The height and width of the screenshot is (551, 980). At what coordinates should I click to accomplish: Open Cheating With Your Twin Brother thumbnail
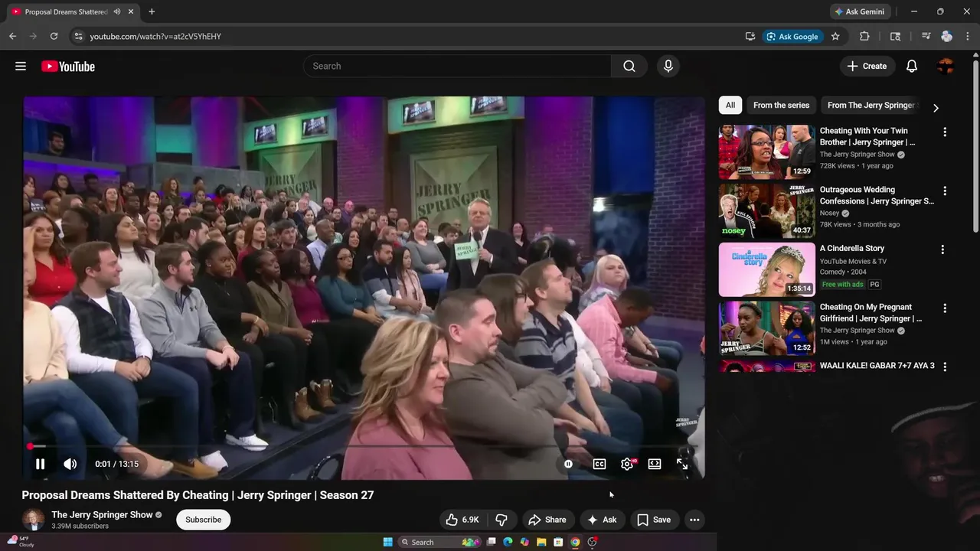[767, 152]
